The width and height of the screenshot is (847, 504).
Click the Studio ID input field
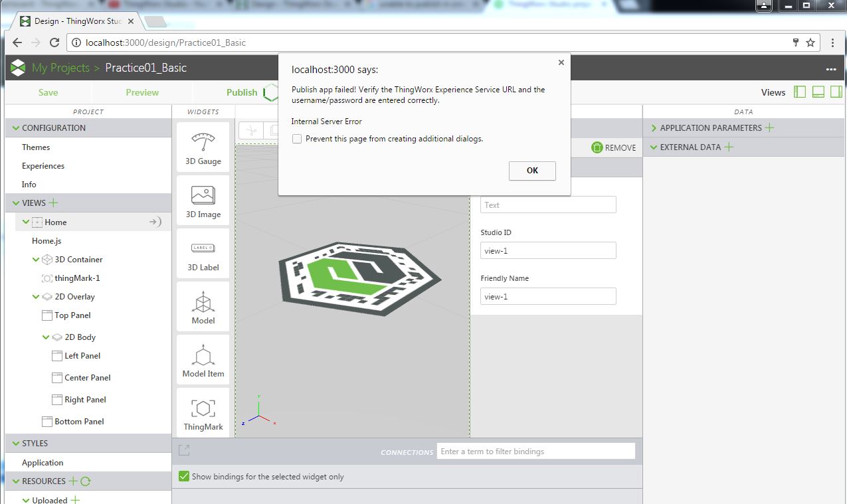(548, 250)
